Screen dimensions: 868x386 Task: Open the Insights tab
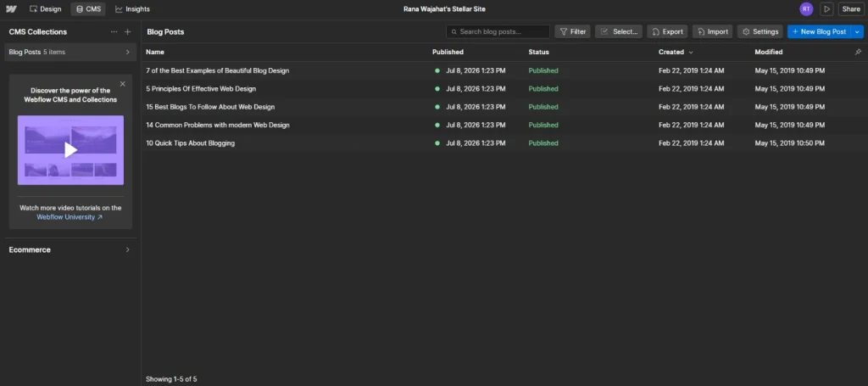tap(132, 8)
